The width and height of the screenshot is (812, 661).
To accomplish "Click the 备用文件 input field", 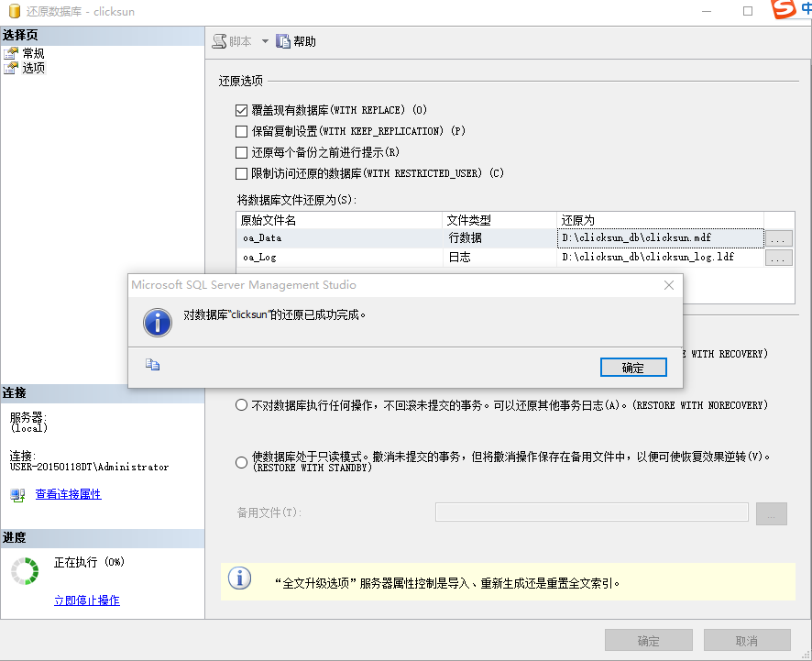I will tap(591, 512).
